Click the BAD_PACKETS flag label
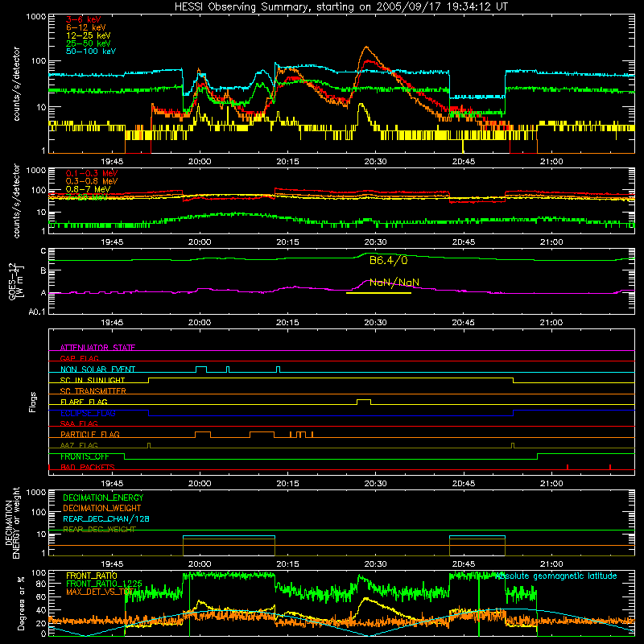This screenshot has height=644, width=644. pos(88,467)
